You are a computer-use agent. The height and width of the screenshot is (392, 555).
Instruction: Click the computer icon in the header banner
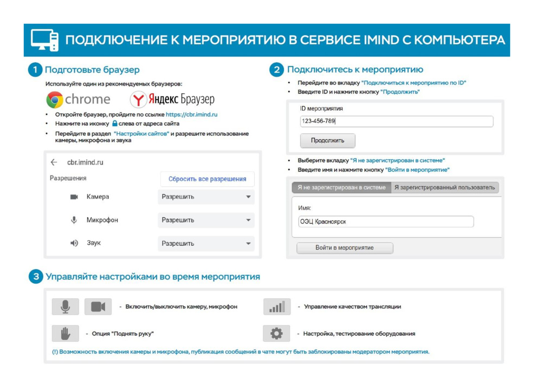tap(44, 40)
